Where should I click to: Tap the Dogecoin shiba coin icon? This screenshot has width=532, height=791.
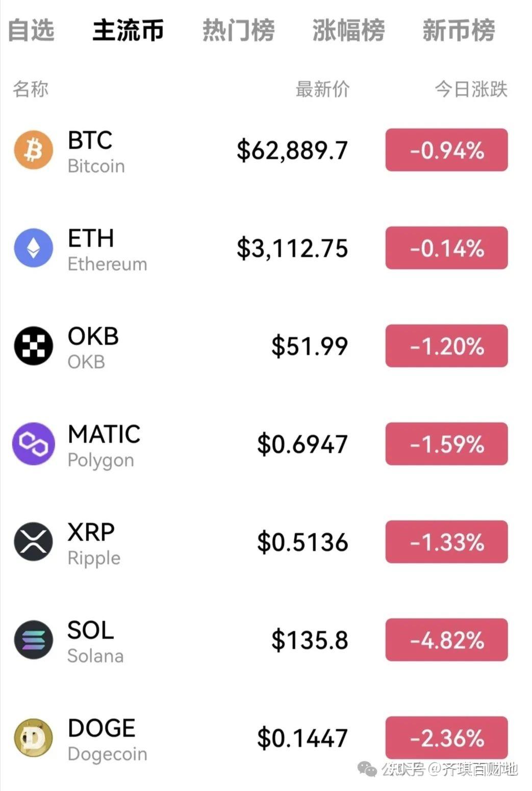(33, 738)
